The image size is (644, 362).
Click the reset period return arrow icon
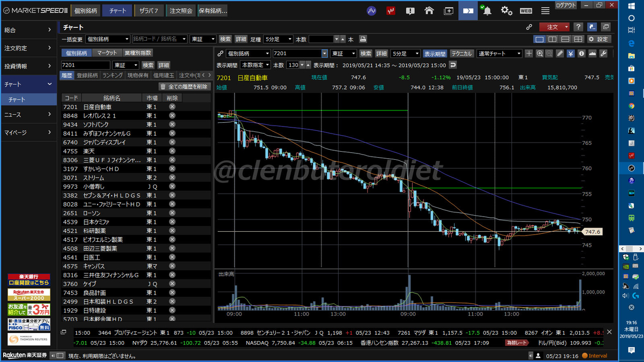click(x=453, y=65)
